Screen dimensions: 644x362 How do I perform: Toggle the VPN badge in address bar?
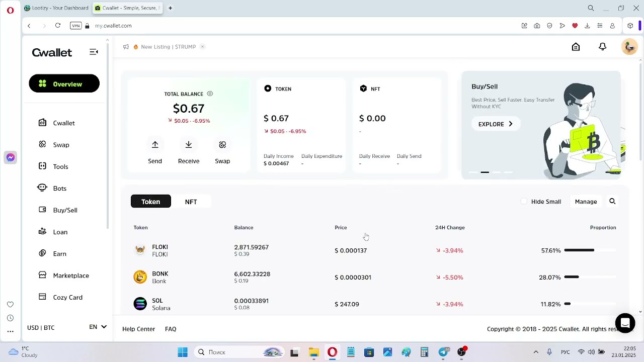point(75,26)
